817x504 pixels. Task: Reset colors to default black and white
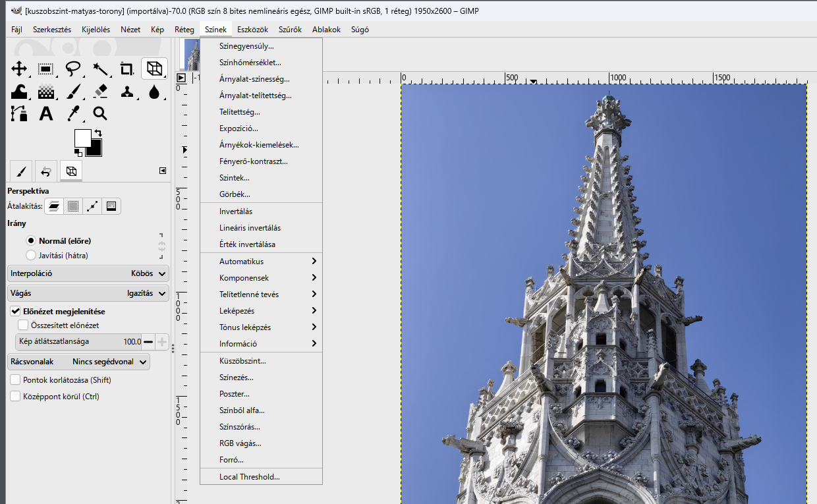pos(78,154)
